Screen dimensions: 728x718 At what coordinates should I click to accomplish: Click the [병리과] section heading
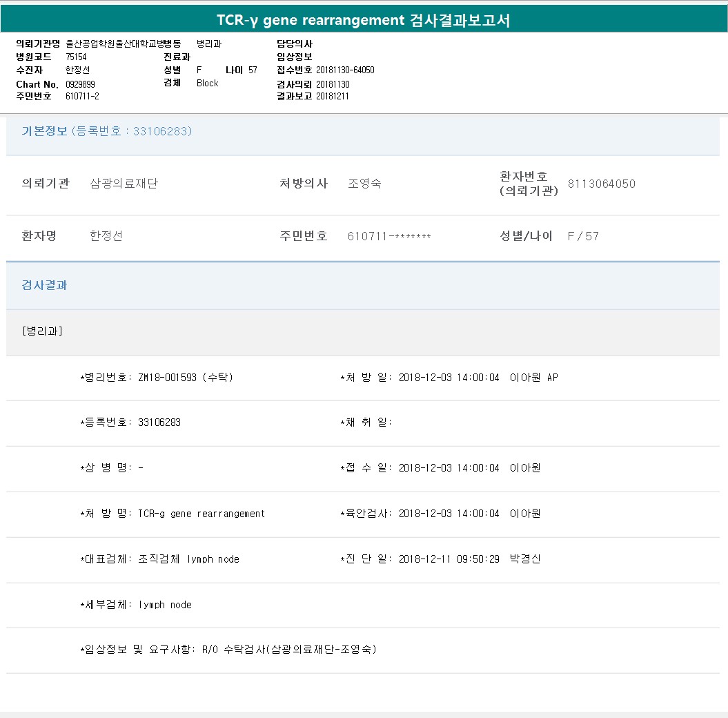[42, 331]
